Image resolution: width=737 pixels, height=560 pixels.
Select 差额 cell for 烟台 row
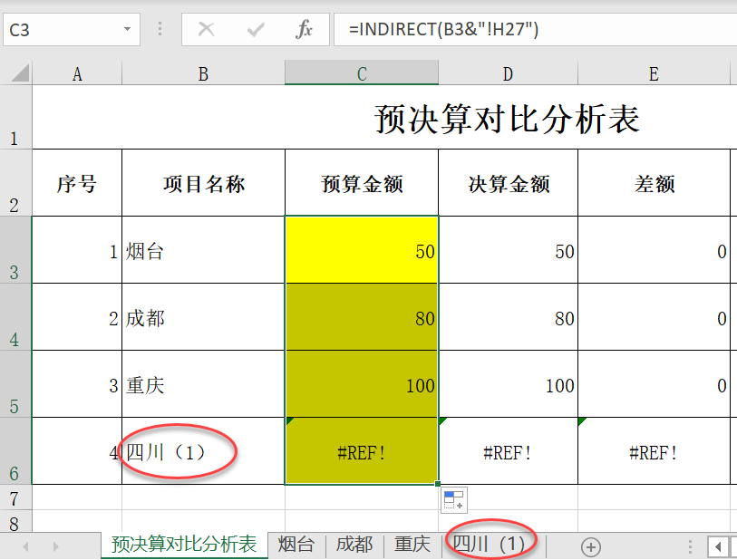pyautogui.click(x=654, y=250)
